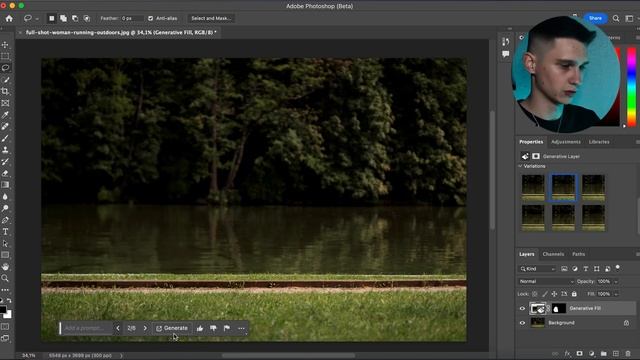Select the Spot Healing Brush tool
The image size is (640, 360).
point(5,127)
